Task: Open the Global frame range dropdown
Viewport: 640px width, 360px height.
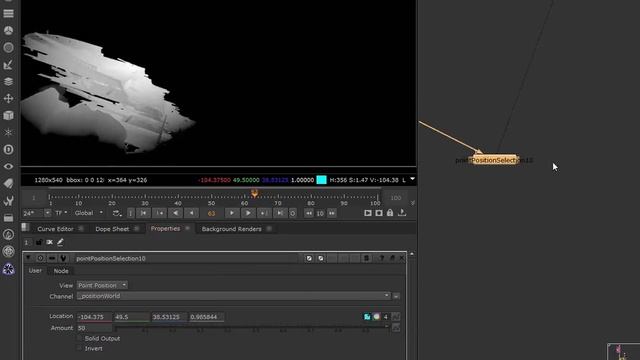Action: [x=89, y=213]
